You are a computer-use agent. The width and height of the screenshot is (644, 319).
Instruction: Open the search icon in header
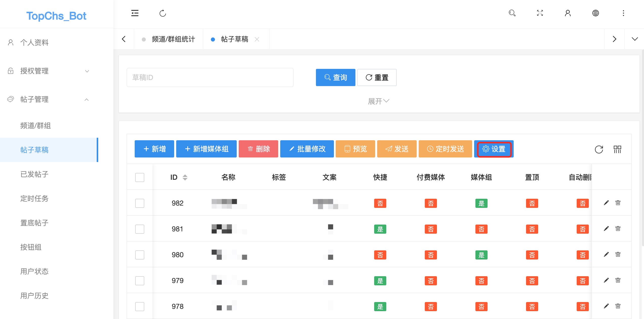point(512,13)
